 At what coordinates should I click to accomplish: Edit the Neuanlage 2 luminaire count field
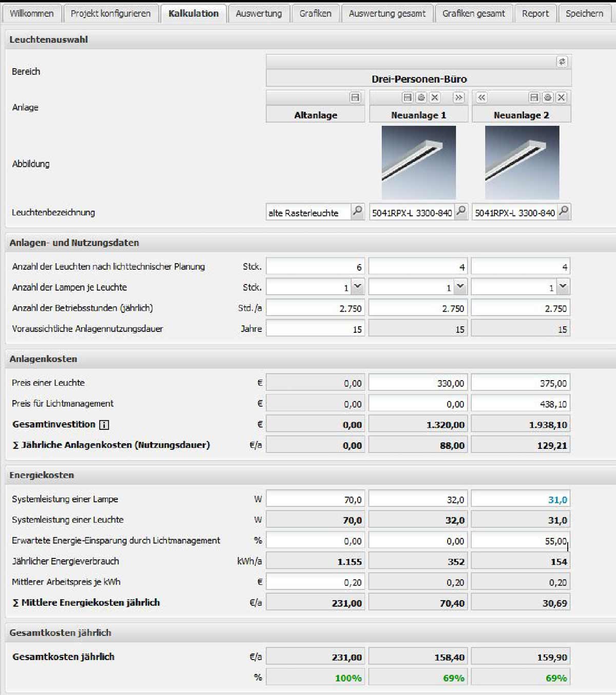[521, 267]
